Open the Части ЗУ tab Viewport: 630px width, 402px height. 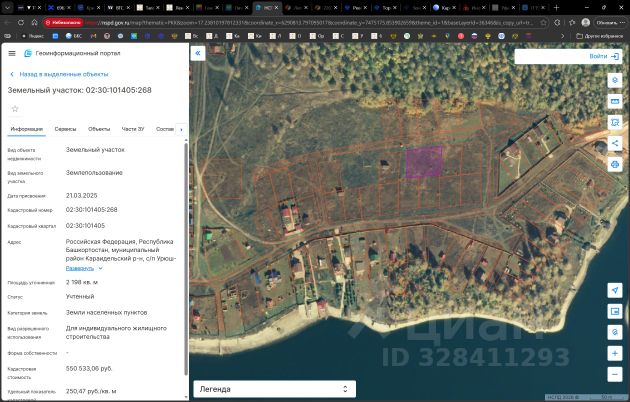tap(133, 129)
